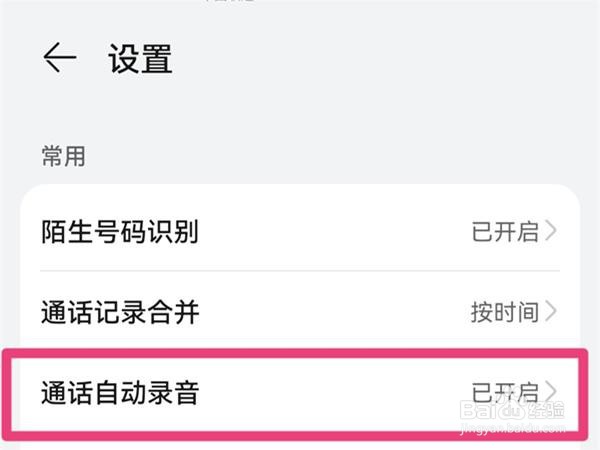Toggle 已开启 status of 通话自动录音
The height and width of the screenshot is (450, 600).
[x=505, y=391]
